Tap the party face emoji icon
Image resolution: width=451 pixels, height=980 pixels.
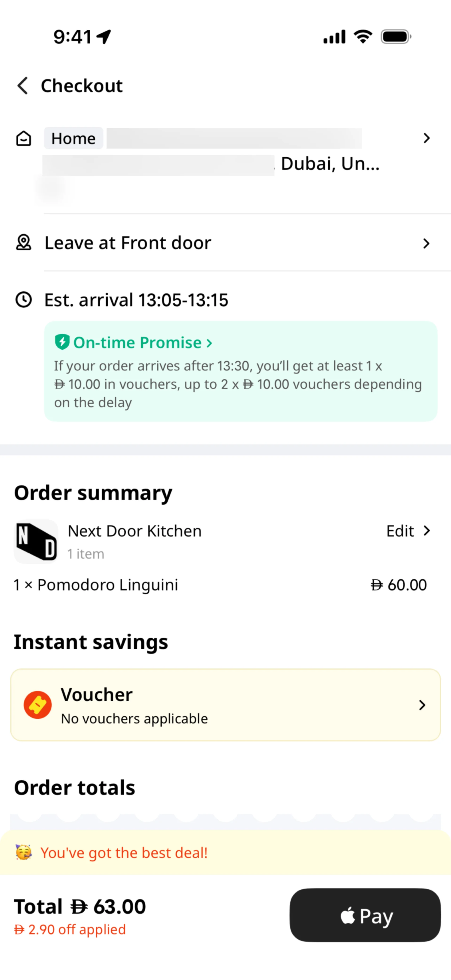[23, 852]
